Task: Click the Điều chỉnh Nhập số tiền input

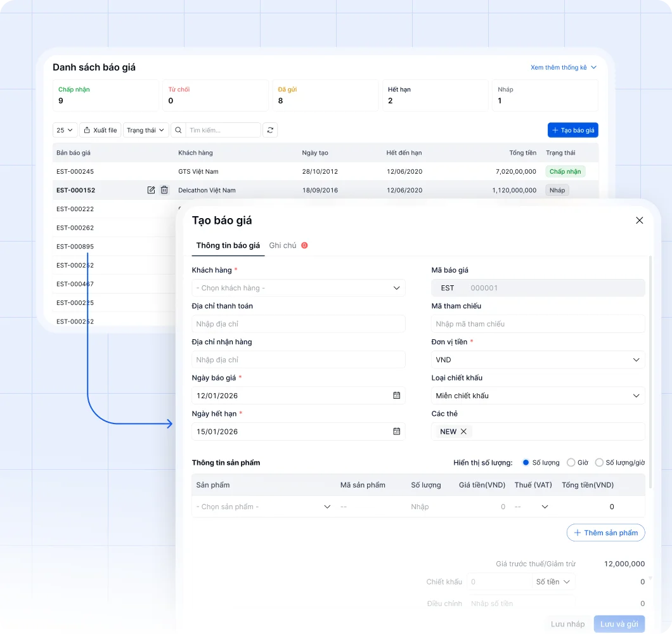Action: click(x=520, y=603)
